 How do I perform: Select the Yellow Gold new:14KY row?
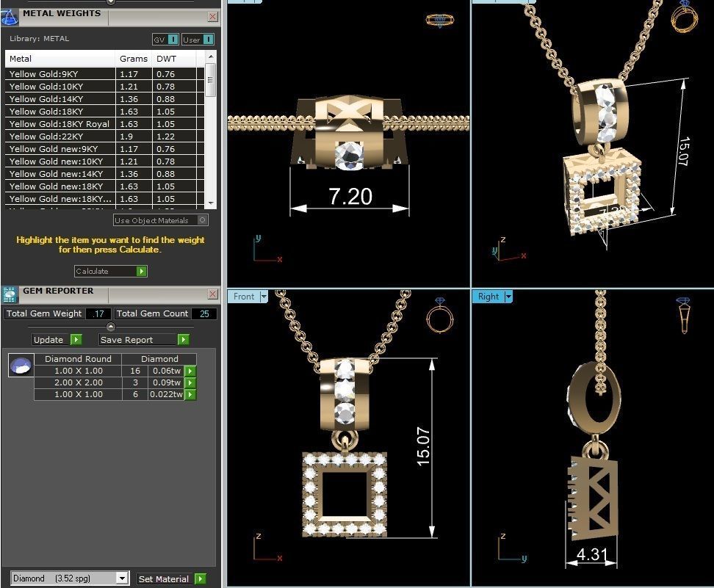click(105, 174)
